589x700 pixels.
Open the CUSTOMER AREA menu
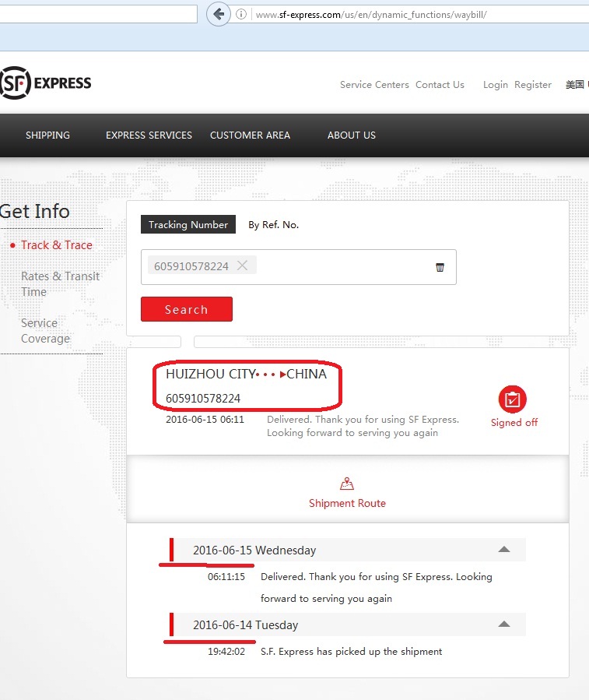pos(250,135)
